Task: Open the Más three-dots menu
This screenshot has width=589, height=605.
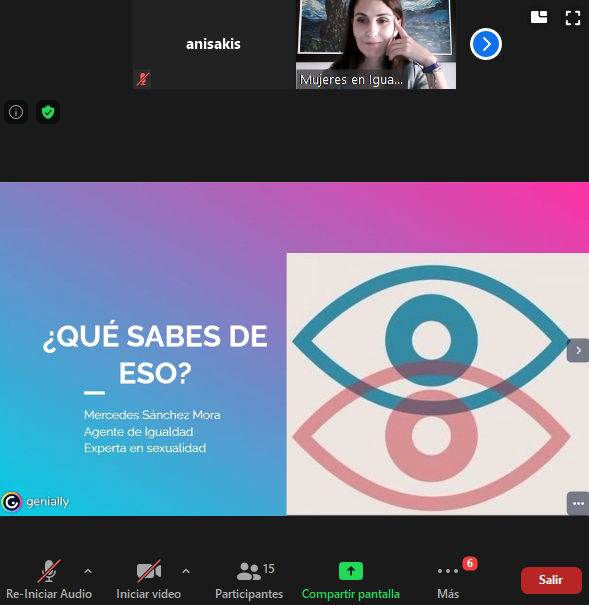Action: coord(448,571)
